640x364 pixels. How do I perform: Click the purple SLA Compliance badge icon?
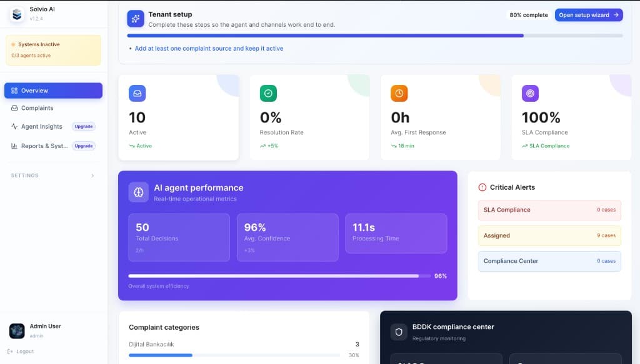tap(529, 93)
